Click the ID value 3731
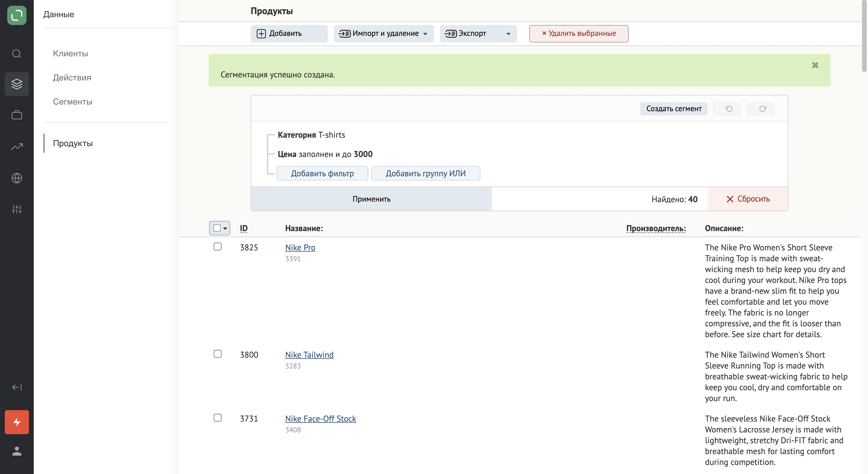 click(249, 419)
